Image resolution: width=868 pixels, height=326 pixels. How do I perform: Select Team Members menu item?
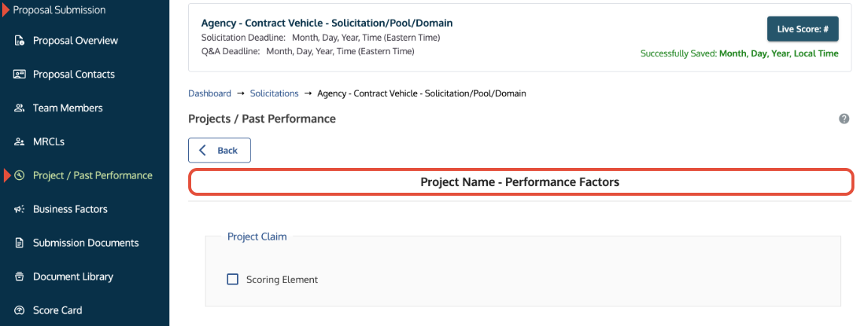click(x=68, y=108)
